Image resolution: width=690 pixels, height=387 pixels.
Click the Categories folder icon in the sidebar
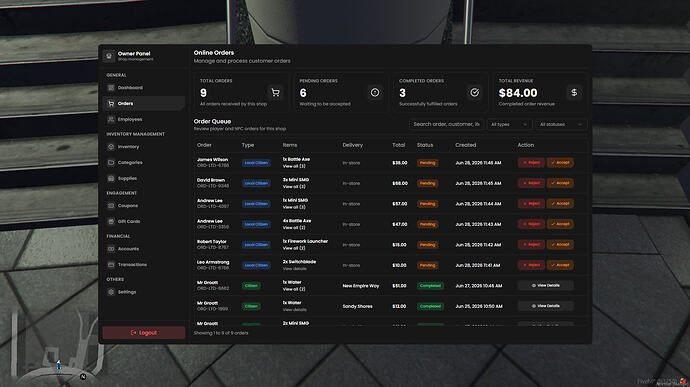111,162
